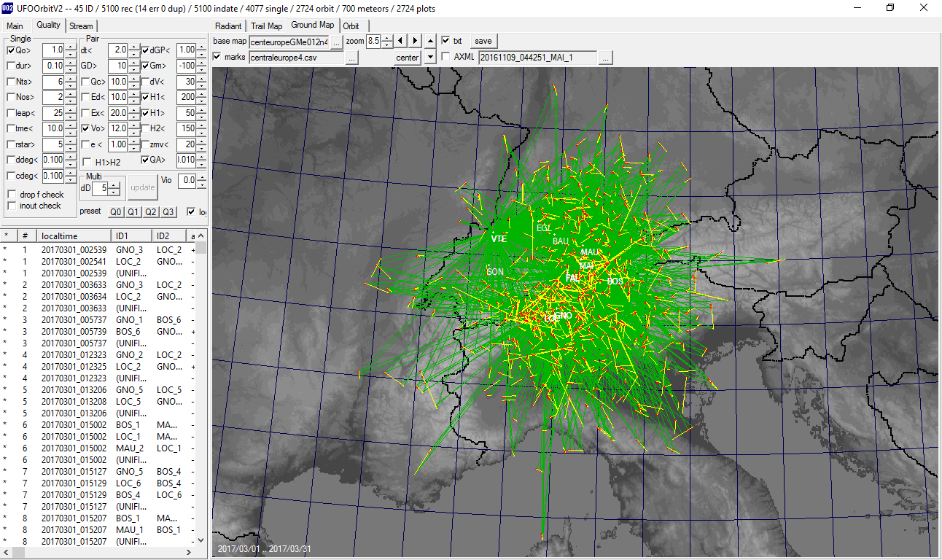
Task: Click the base map filename field
Action: point(289,42)
